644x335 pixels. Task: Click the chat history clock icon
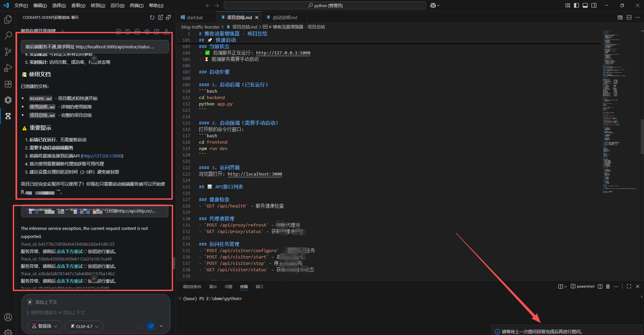pos(128,32)
